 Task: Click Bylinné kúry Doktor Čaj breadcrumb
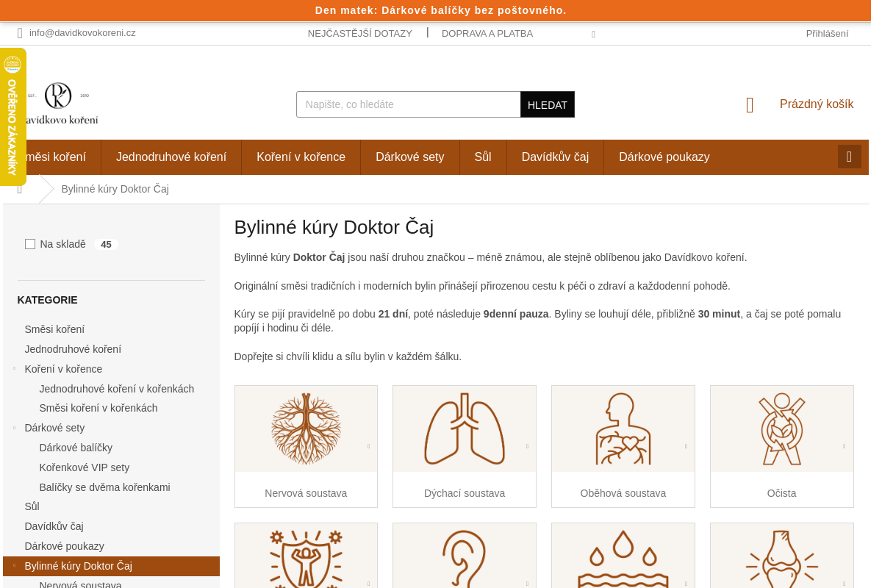(115, 189)
